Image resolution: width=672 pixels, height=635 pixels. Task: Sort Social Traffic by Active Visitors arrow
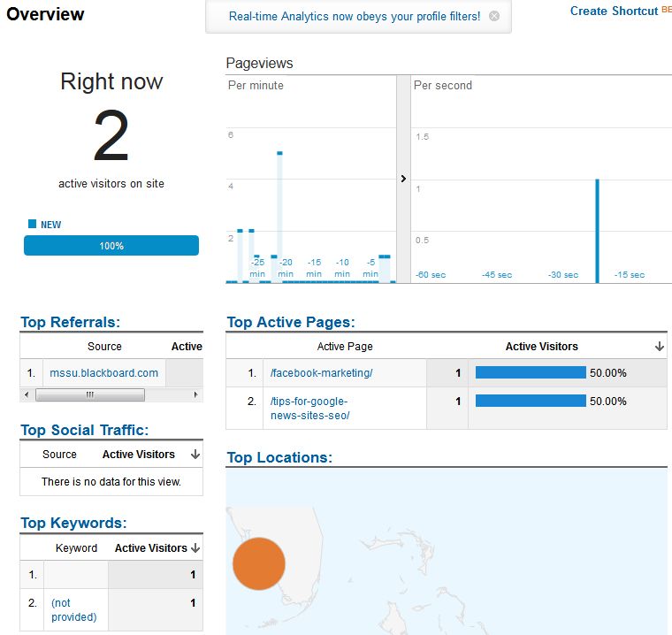tap(195, 455)
